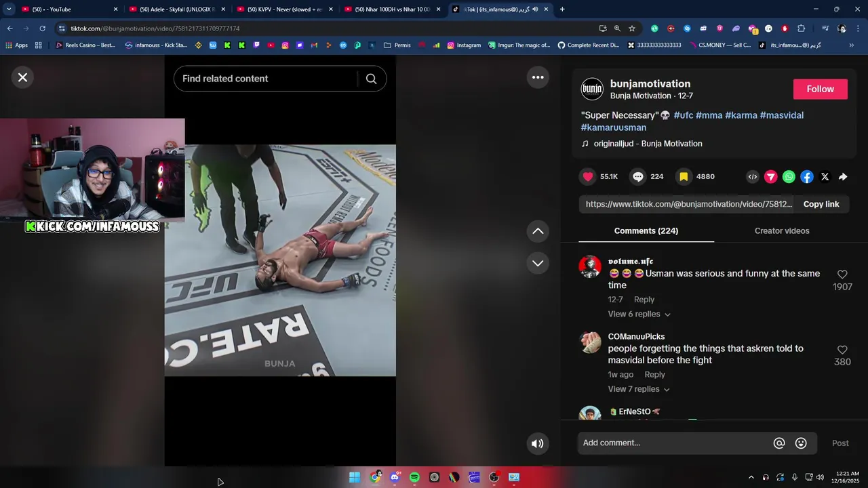Open a new browser tab
The width and height of the screenshot is (868, 488).
pyautogui.click(x=562, y=9)
